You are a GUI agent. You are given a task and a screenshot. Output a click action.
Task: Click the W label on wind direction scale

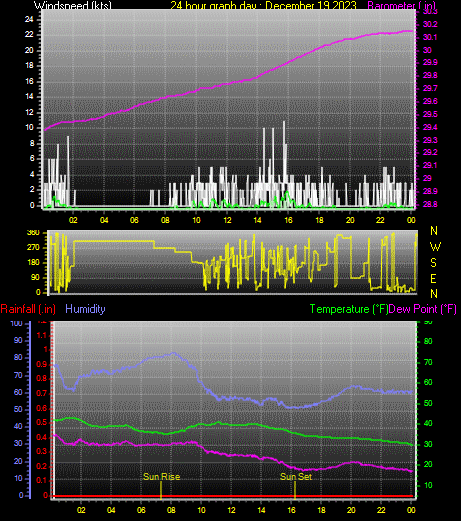[x=435, y=247]
